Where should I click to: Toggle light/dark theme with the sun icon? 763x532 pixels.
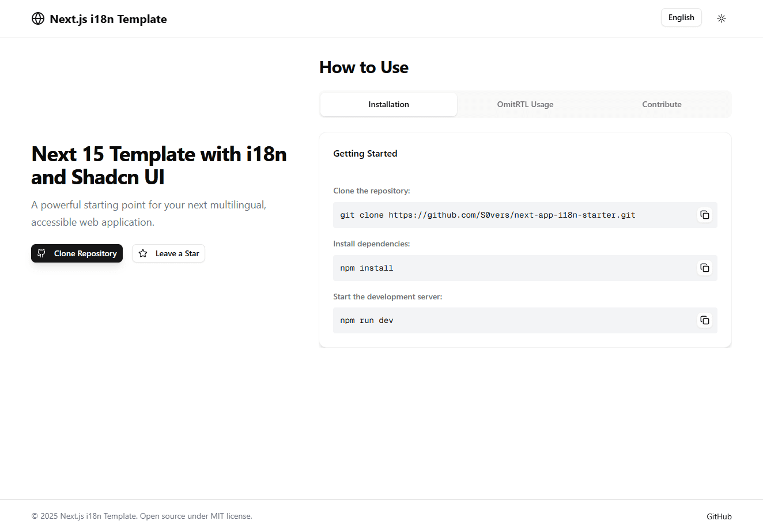tap(721, 18)
